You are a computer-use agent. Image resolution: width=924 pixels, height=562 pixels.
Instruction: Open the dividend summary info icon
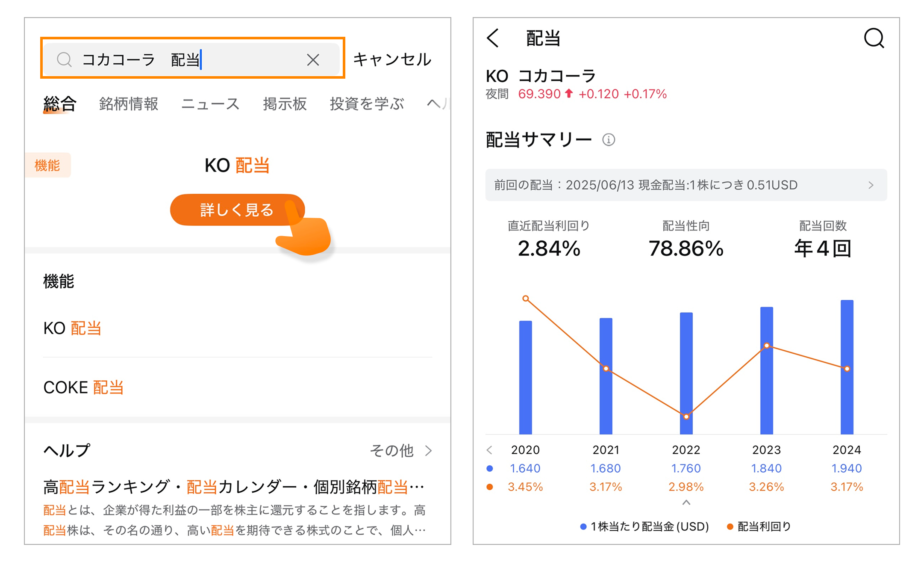609,140
